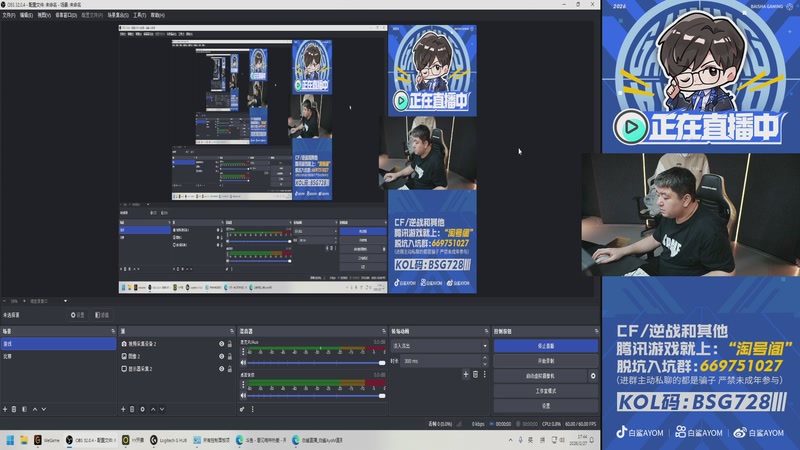The height and width of the screenshot is (450, 800).
Task: Select the second scene in the Scenes list
Action: 58,356
